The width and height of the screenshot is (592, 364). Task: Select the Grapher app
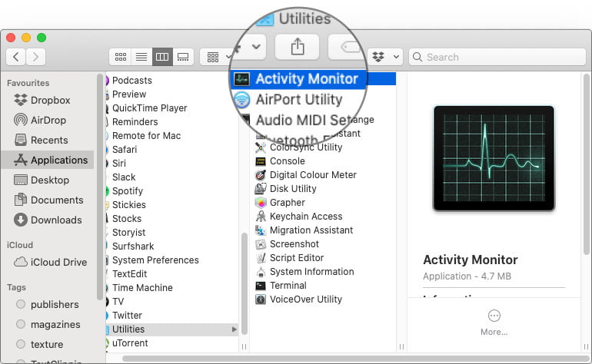pos(287,203)
